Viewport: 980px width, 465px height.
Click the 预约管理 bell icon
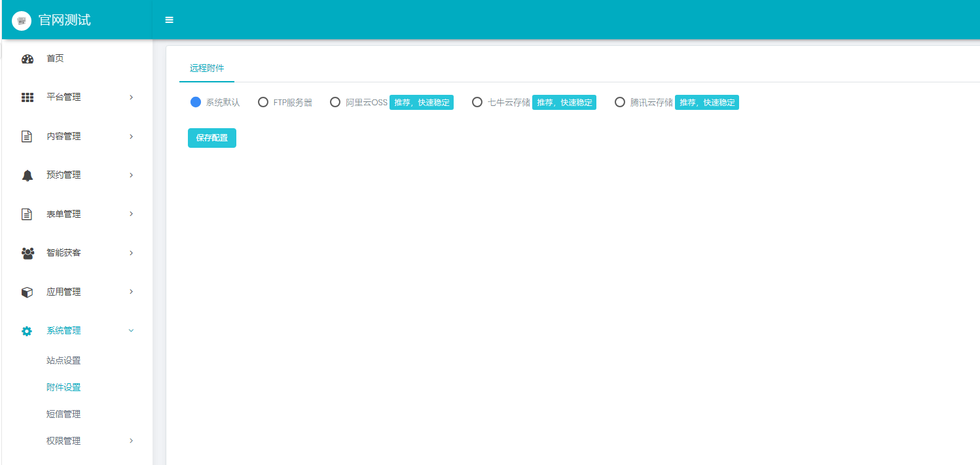pyautogui.click(x=27, y=175)
